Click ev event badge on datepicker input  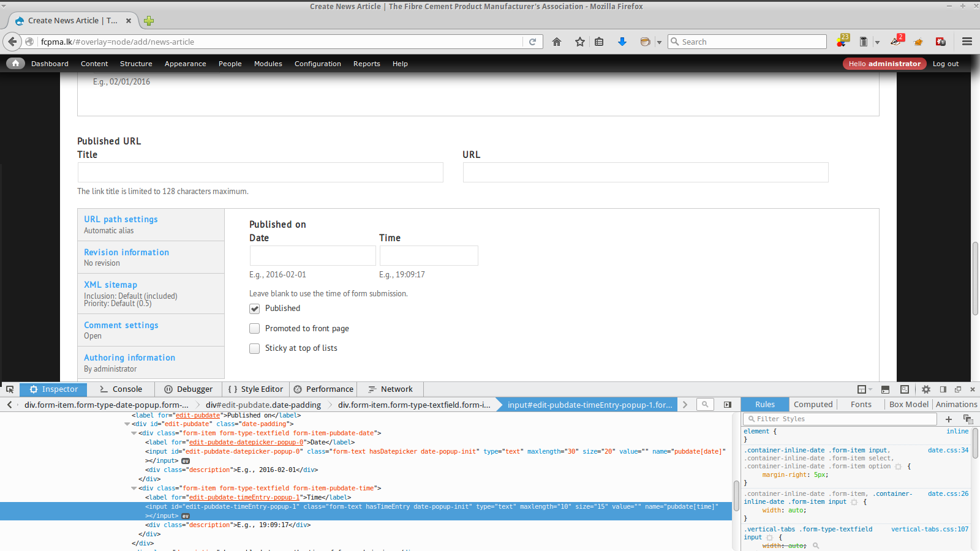(186, 461)
